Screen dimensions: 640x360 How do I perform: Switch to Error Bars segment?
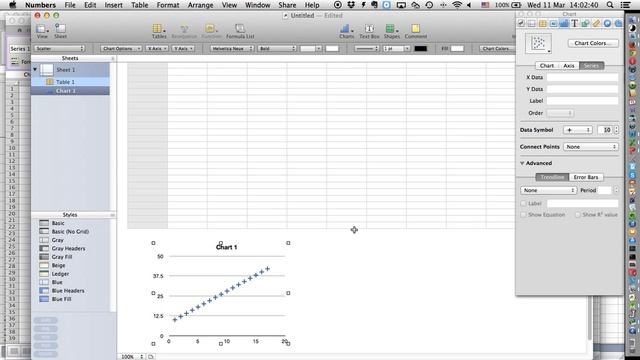(x=586, y=177)
